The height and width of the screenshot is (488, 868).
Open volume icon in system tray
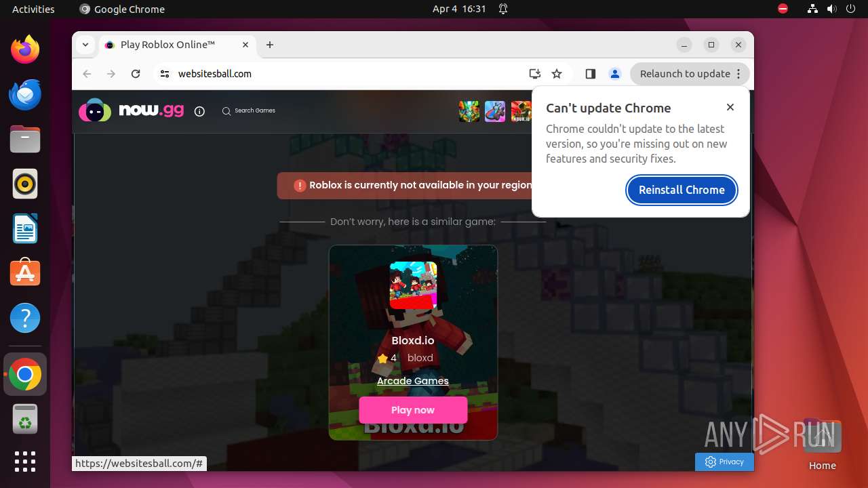point(832,9)
